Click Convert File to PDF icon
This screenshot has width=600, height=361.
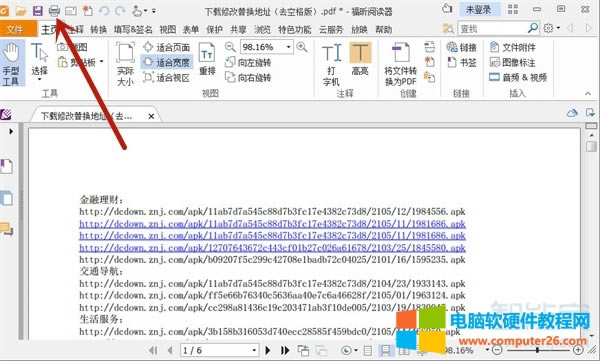point(400,64)
